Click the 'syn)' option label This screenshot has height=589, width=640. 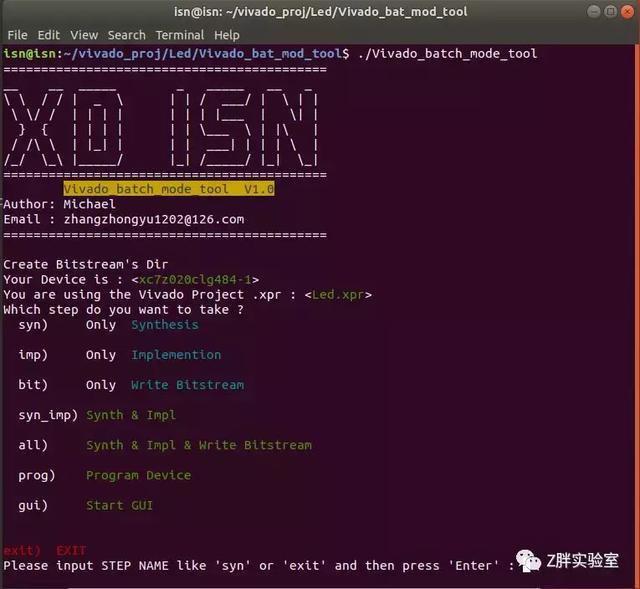pos(33,325)
